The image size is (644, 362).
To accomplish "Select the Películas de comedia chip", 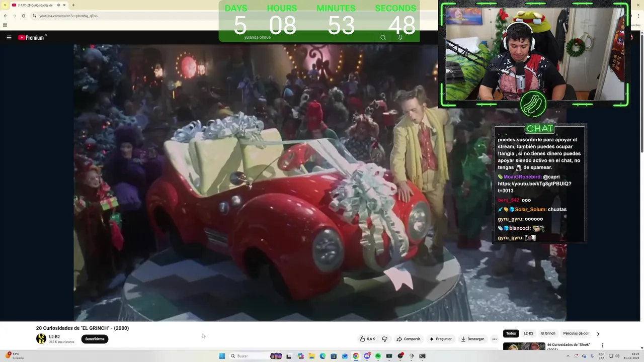I will point(576,333).
